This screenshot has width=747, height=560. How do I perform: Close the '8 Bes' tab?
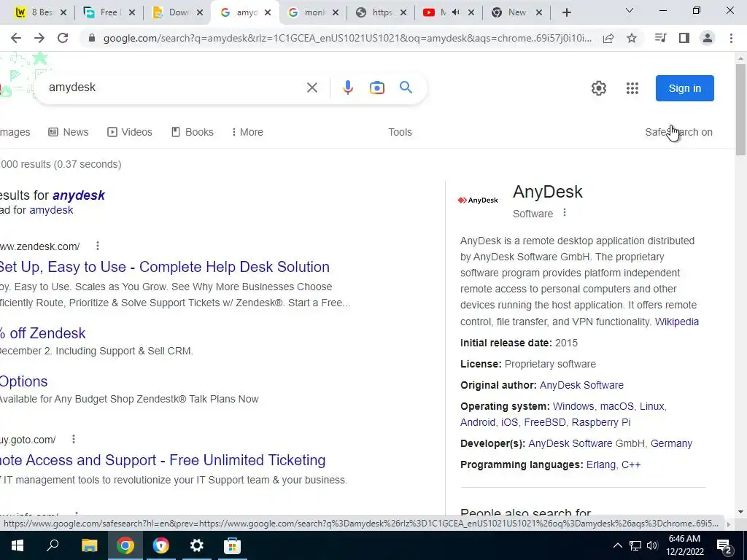click(63, 13)
